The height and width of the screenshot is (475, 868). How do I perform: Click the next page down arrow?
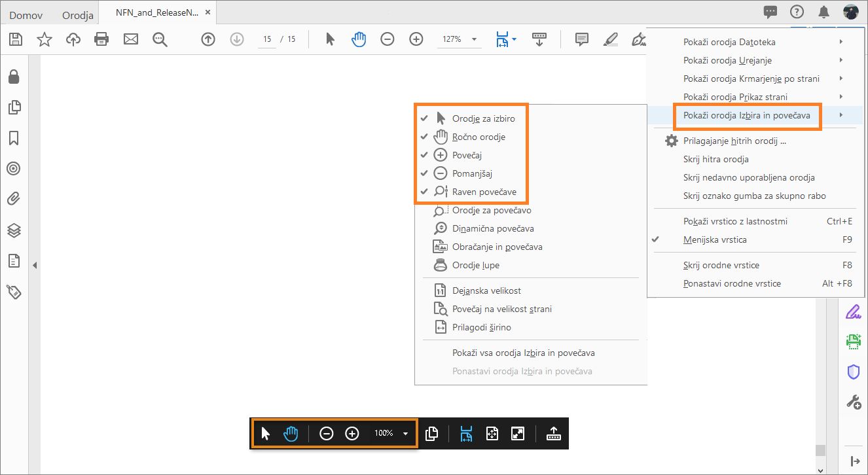click(237, 39)
